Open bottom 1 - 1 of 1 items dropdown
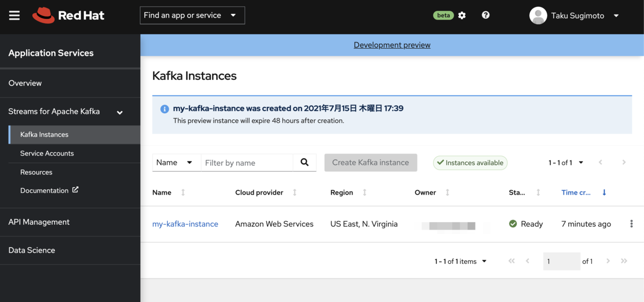Viewport: 644px width, 302px height. pyautogui.click(x=460, y=261)
